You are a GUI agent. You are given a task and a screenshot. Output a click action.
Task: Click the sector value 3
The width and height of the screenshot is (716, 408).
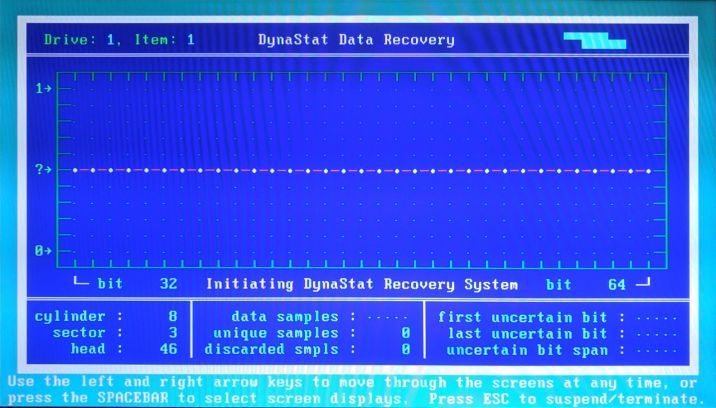[x=173, y=333]
